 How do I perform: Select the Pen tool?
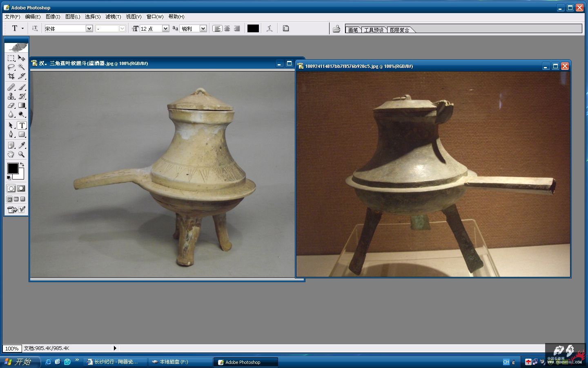11,134
